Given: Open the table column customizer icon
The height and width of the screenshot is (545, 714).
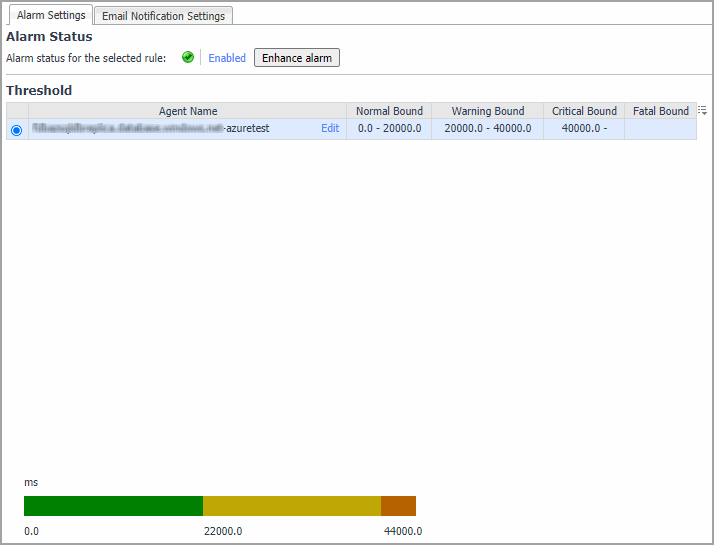Looking at the screenshot, I should tap(703, 110).
